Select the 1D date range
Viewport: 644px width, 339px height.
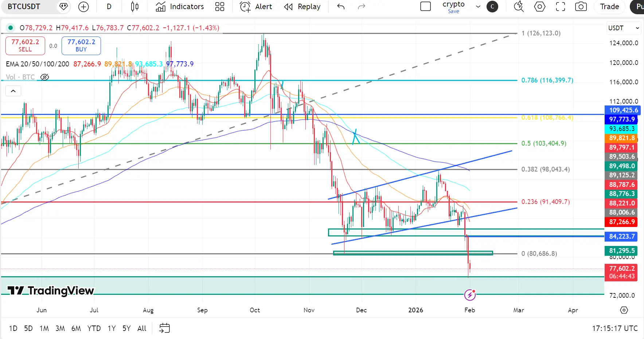(x=13, y=328)
